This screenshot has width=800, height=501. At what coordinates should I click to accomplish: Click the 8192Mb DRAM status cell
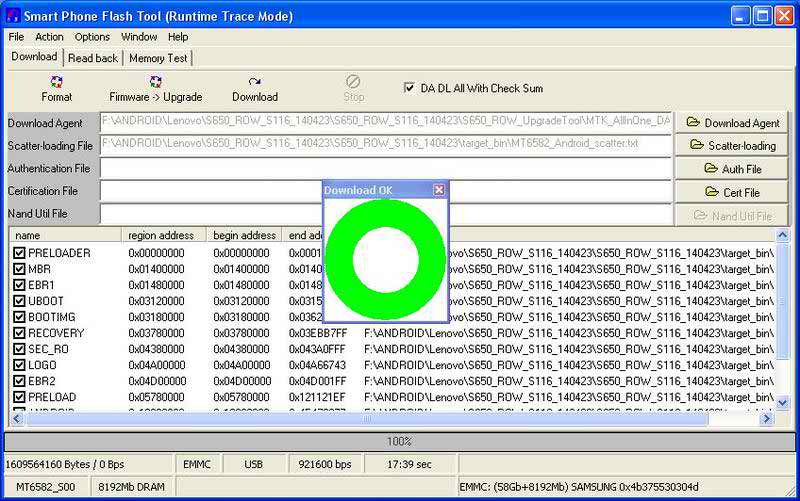point(132,487)
